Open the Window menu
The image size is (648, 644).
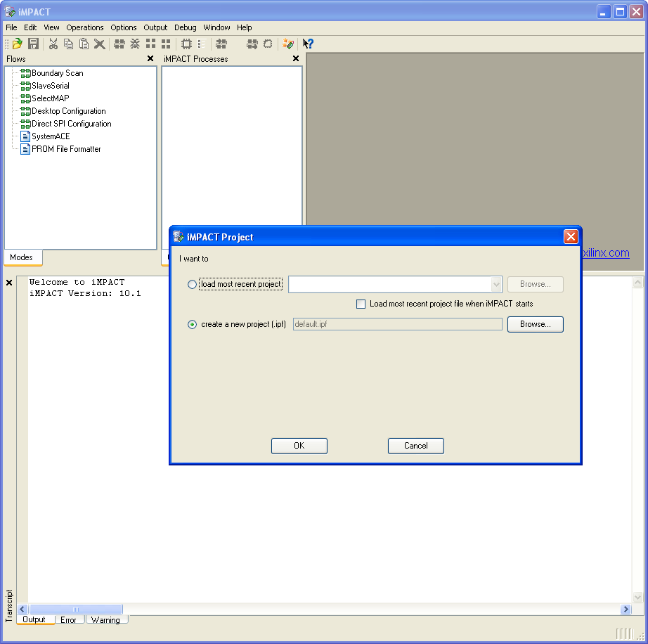[x=216, y=27]
